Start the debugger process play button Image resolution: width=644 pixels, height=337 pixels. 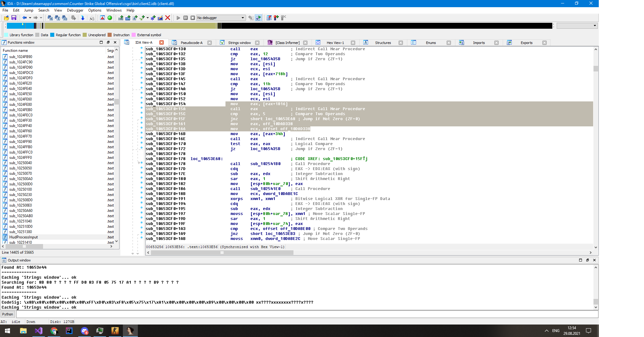pos(178,18)
